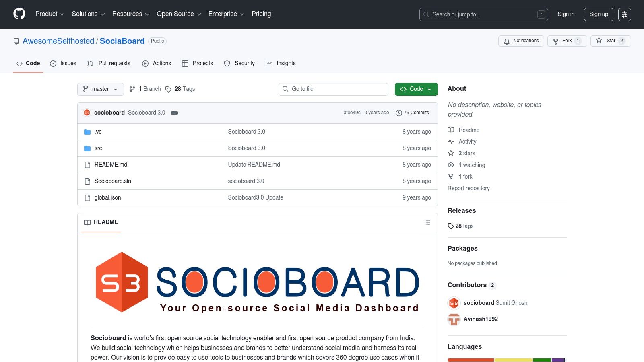This screenshot has height=362, width=644.
Task: Switch to the Code tab
Action: click(28, 64)
